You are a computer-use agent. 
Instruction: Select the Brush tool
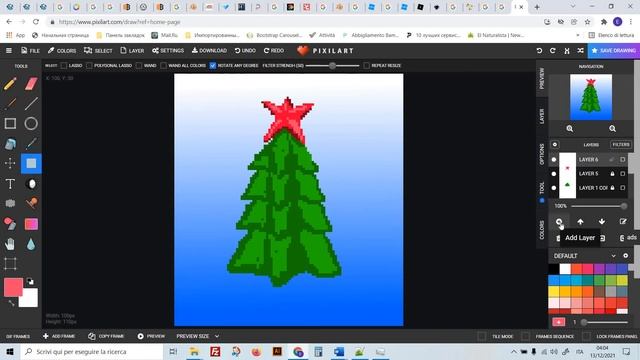click(10, 104)
